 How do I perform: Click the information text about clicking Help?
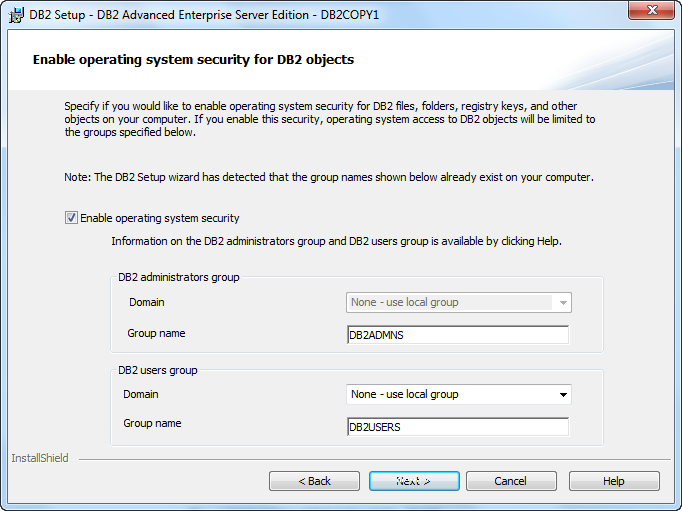(x=337, y=241)
